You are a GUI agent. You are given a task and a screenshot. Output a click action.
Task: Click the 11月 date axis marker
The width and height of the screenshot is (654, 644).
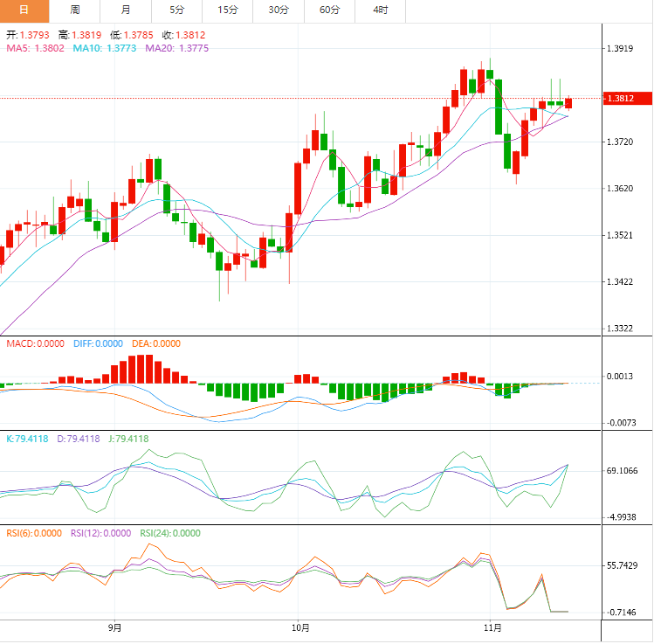point(492,627)
